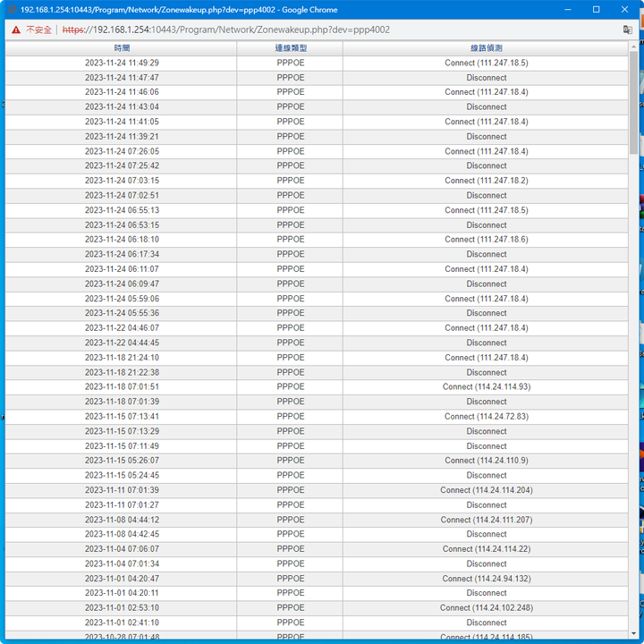This screenshot has height=644, width=644.
Task: Click timestamp 2023-11-24 05:59:06
Action: (x=122, y=299)
